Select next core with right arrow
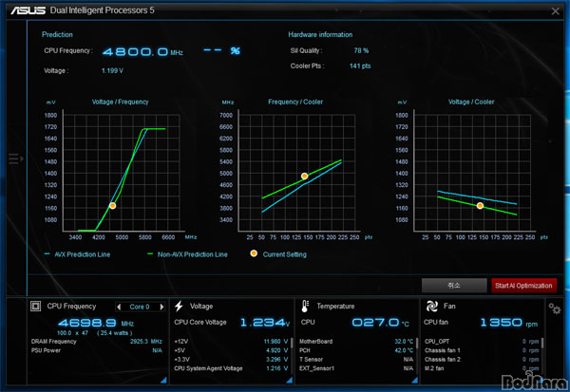This screenshot has height=392, width=570. (161, 307)
